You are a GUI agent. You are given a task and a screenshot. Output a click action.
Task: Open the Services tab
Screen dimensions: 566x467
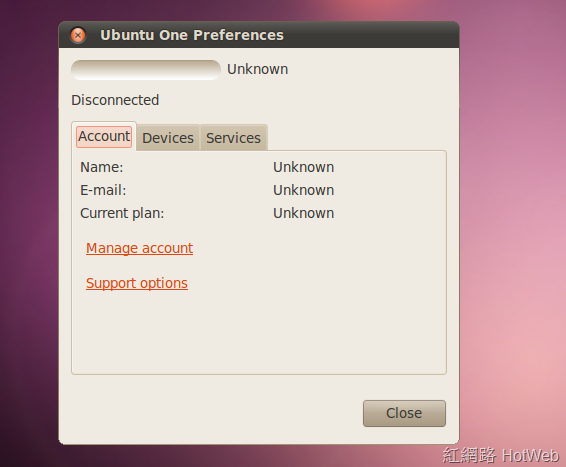pos(233,138)
